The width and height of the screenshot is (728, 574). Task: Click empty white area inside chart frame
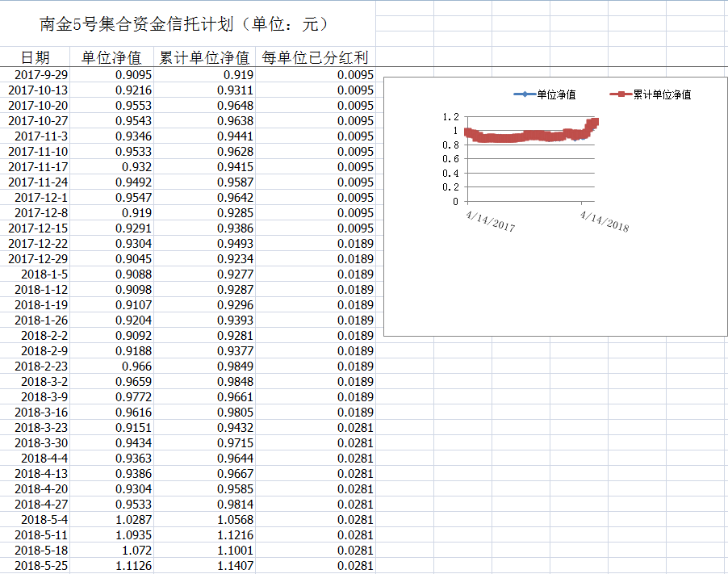(549, 283)
